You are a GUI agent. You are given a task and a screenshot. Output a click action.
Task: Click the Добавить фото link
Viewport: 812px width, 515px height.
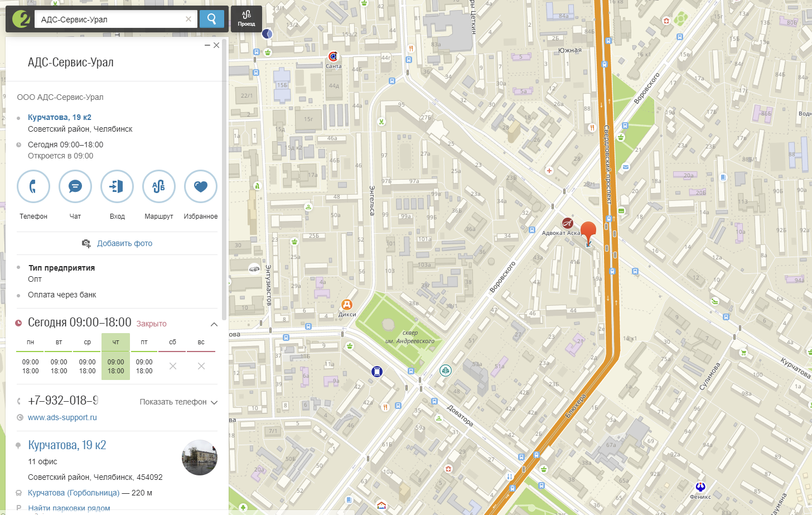[x=124, y=243]
